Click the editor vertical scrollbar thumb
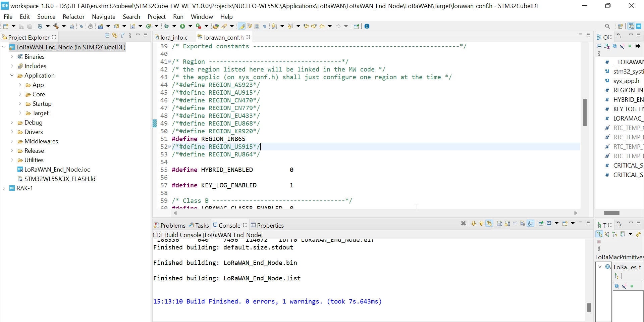The height and width of the screenshot is (322, 644). [585, 112]
